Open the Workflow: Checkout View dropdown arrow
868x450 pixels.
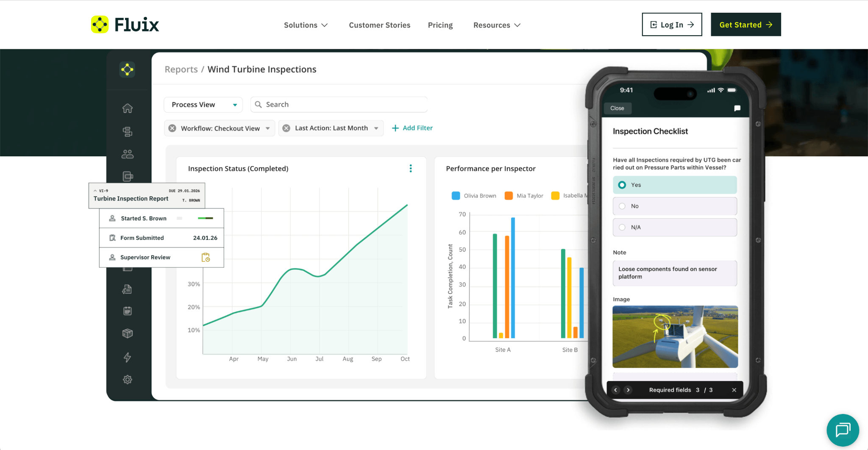268,128
